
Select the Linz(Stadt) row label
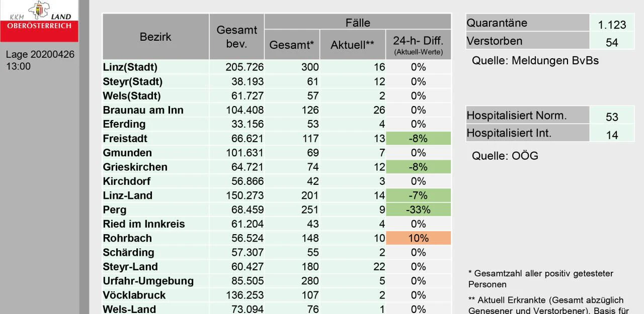[x=130, y=67]
